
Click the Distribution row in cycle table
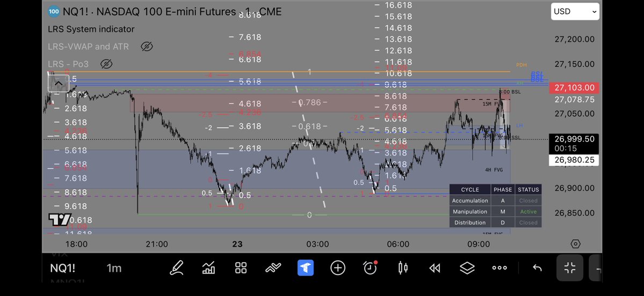(495, 223)
